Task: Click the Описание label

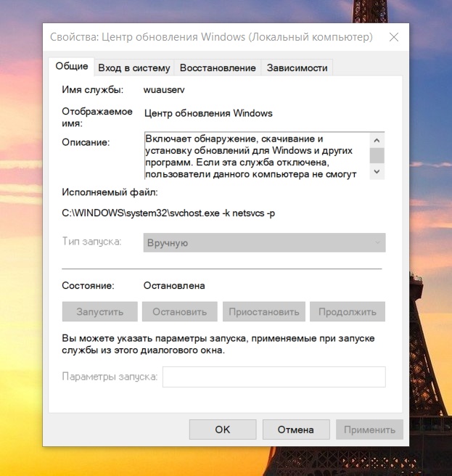Action: coord(86,142)
